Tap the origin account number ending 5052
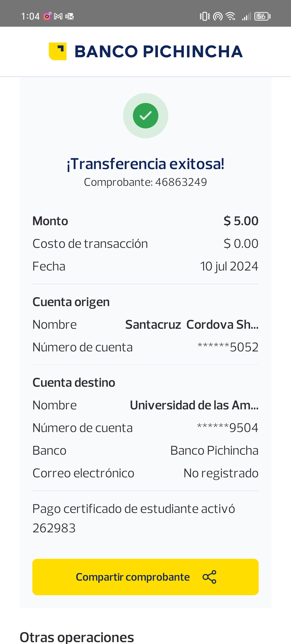 click(228, 347)
